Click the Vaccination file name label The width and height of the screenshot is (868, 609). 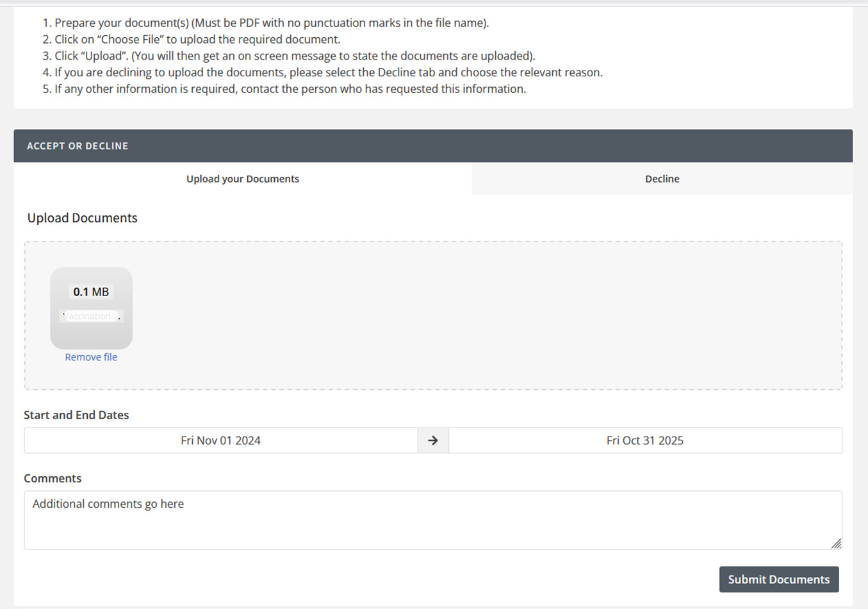[91, 316]
